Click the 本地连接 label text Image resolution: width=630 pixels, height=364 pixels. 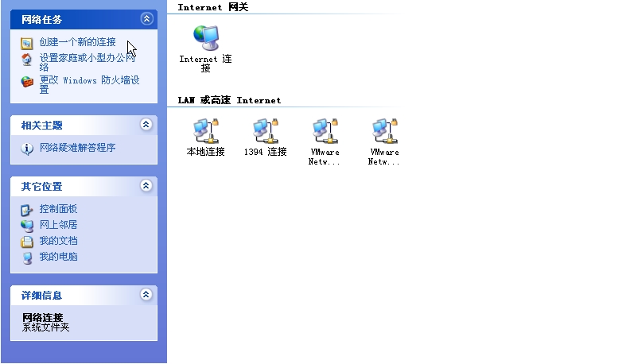[x=206, y=152]
